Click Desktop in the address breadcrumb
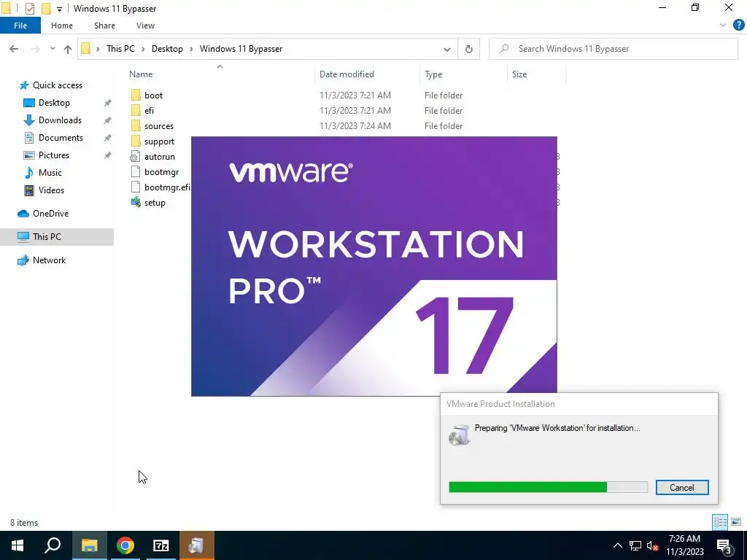This screenshot has width=747, height=560. (167, 49)
